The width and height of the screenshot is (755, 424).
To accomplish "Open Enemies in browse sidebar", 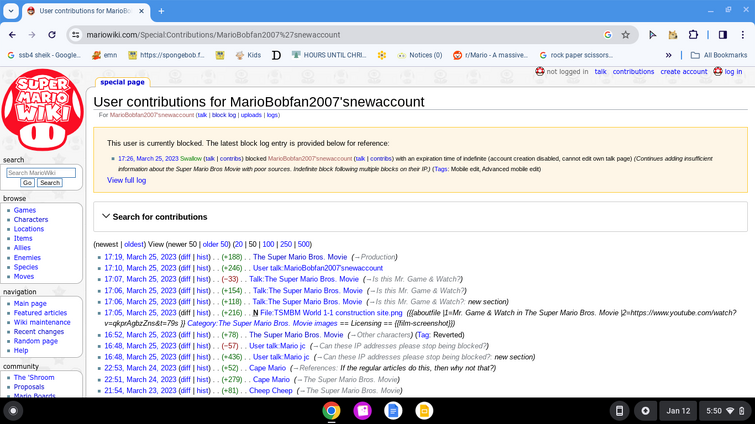I will (x=27, y=257).
